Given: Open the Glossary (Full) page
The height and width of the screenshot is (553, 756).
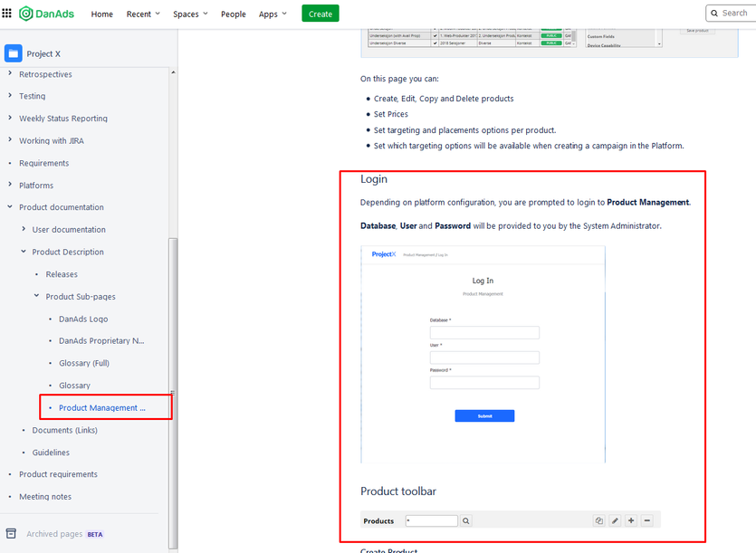Looking at the screenshot, I should click(84, 363).
